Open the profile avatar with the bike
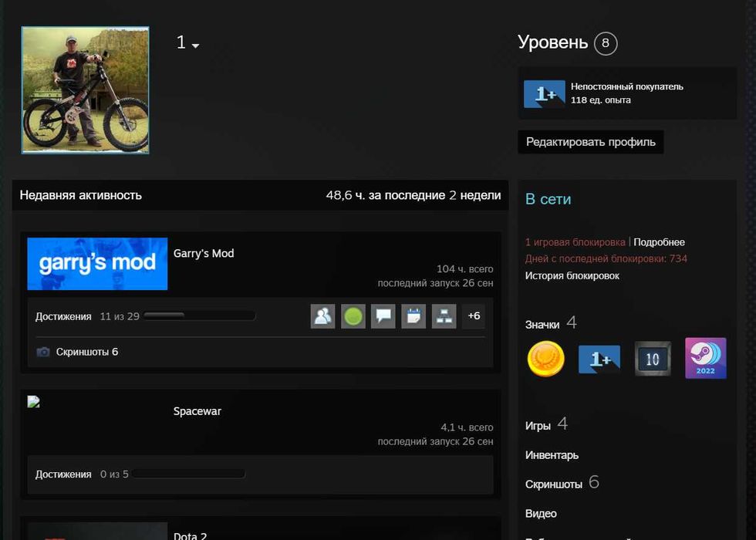 [x=86, y=90]
